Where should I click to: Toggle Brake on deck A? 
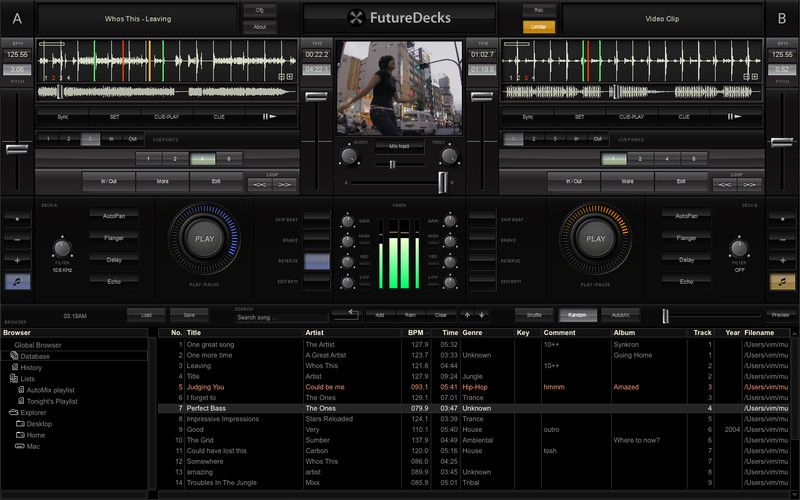pyautogui.click(x=317, y=240)
